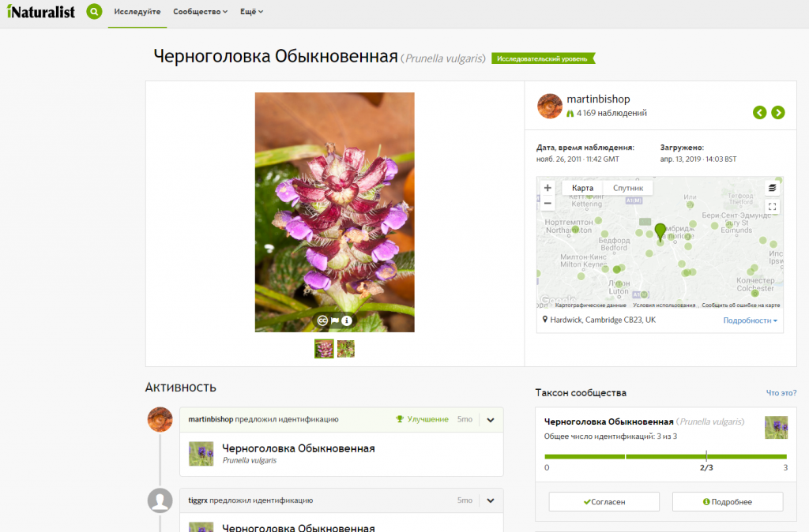Expand the Сообщество menu
This screenshot has width=809, height=532.
200,12
